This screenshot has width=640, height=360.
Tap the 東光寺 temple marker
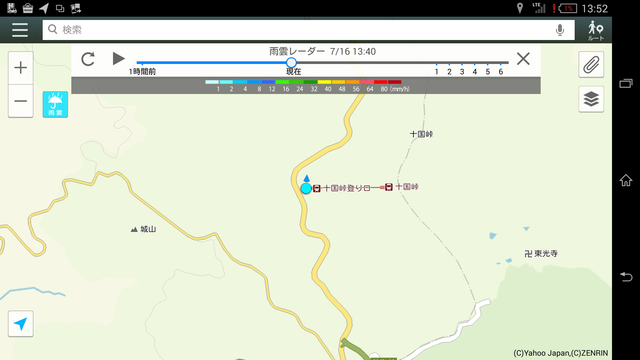[541, 253]
